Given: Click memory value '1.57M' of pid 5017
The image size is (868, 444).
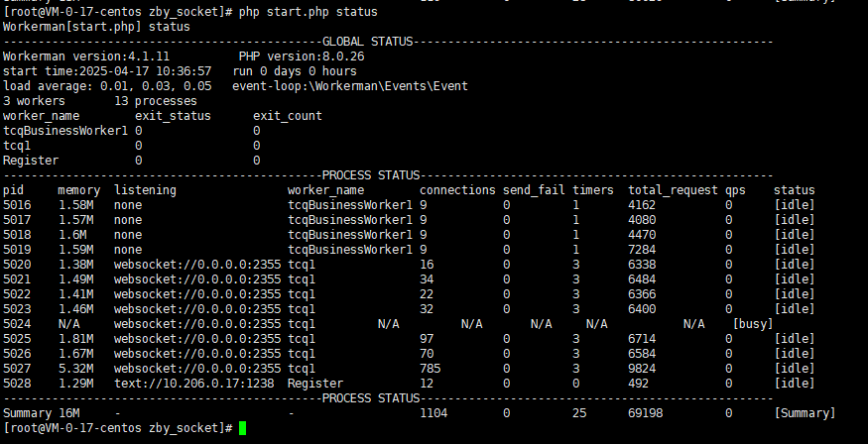Looking at the screenshot, I should click(75, 220).
